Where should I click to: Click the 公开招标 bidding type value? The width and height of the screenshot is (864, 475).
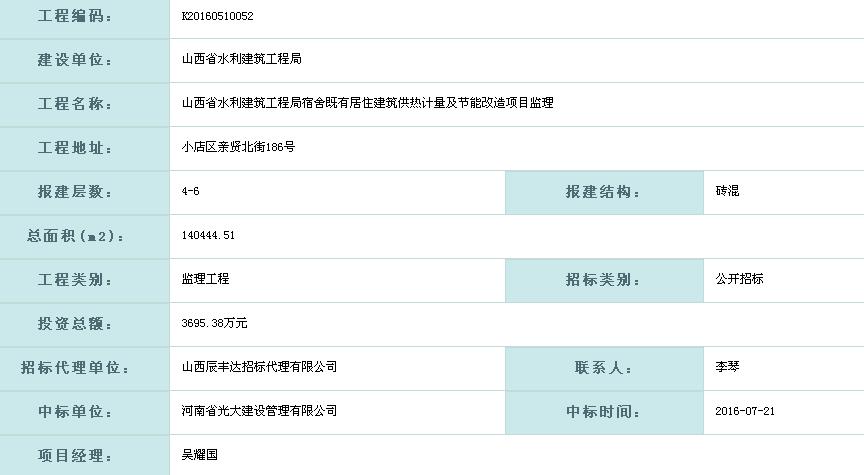739,279
